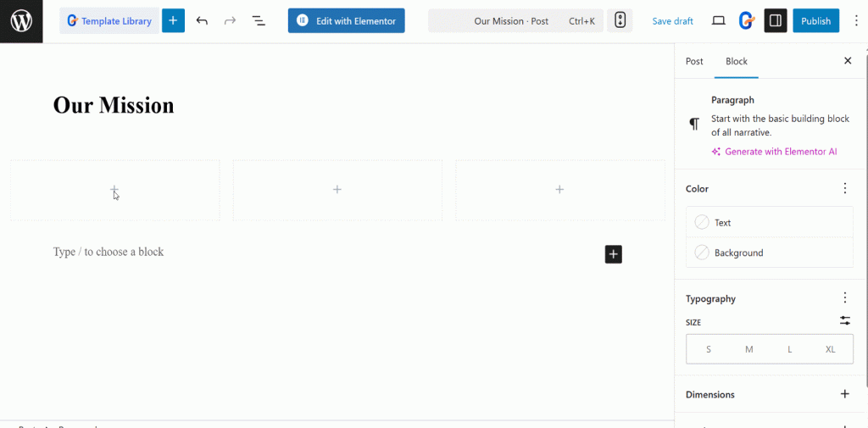Image resolution: width=868 pixels, height=428 pixels.
Task: Click the Paragraph heading in sidebar
Action: pos(733,100)
